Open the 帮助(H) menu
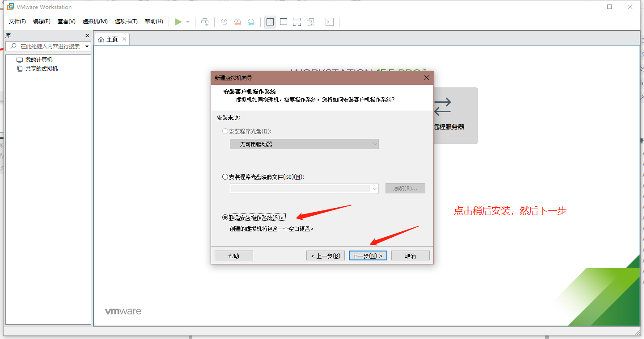The height and width of the screenshot is (339, 644). pos(154,21)
